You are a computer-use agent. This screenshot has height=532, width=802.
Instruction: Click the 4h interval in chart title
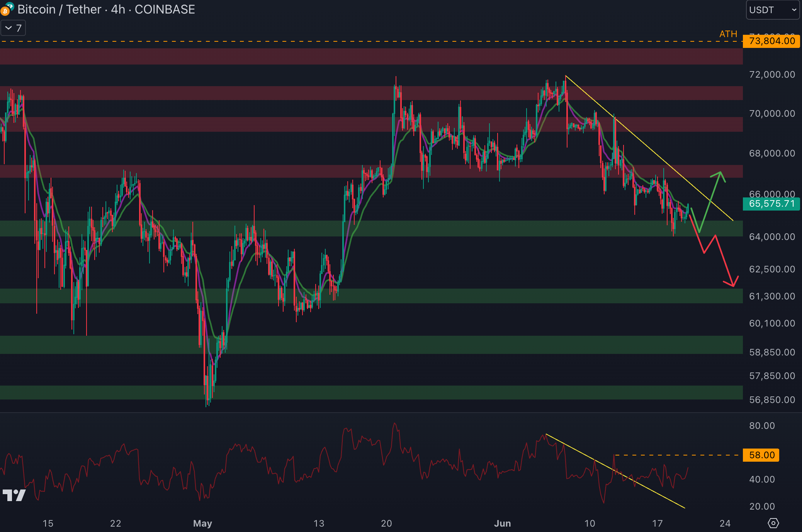pos(118,9)
